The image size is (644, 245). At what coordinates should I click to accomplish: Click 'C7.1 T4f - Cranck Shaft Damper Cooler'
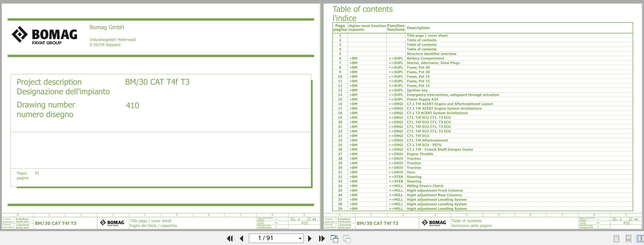point(440,149)
